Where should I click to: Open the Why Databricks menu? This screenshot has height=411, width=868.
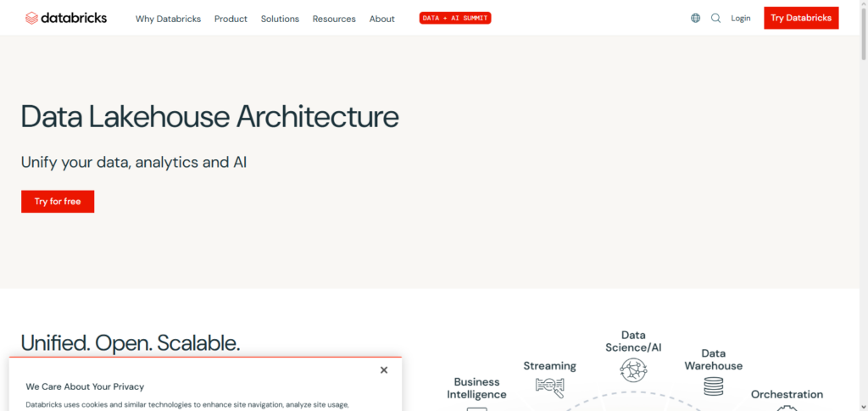[169, 19]
